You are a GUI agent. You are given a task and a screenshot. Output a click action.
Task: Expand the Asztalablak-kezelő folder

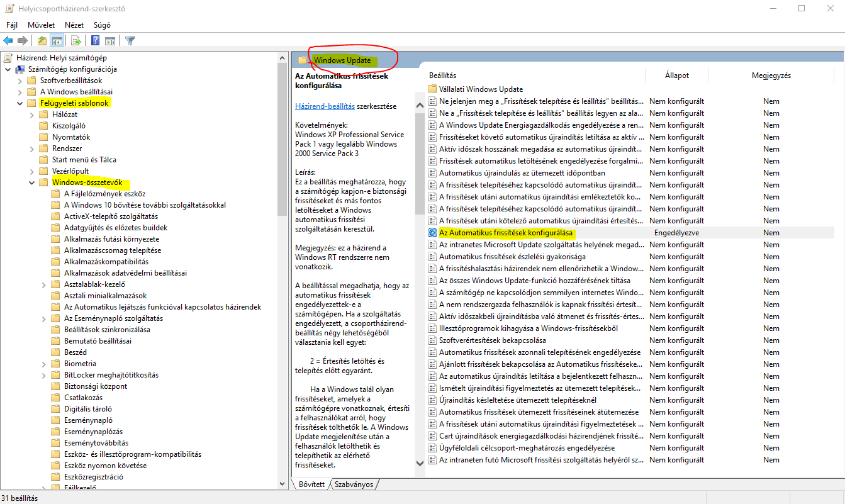(44, 284)
